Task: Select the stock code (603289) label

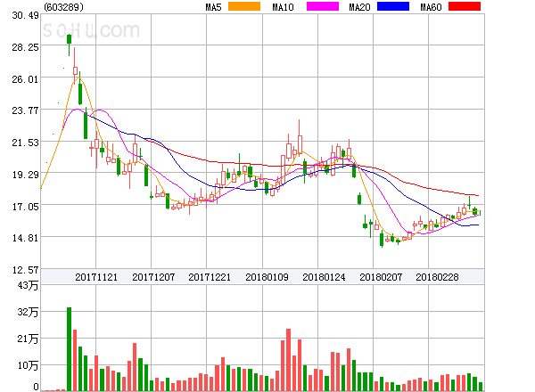Action: click(x=64, y=7)
